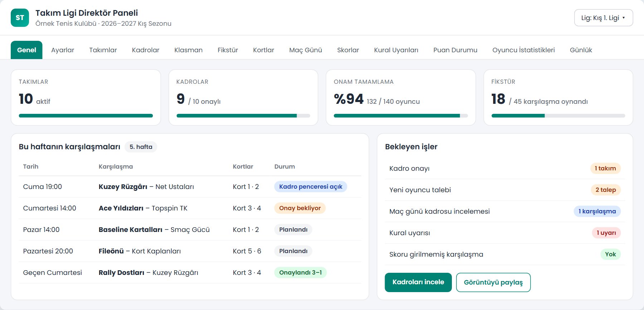Click the Maç günü kadrosu incelemesi label
644x310 pixels.
point(439,211)
